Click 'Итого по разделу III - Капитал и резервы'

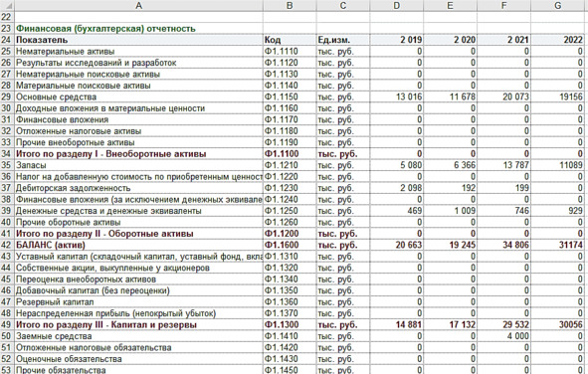pos(138,325)
